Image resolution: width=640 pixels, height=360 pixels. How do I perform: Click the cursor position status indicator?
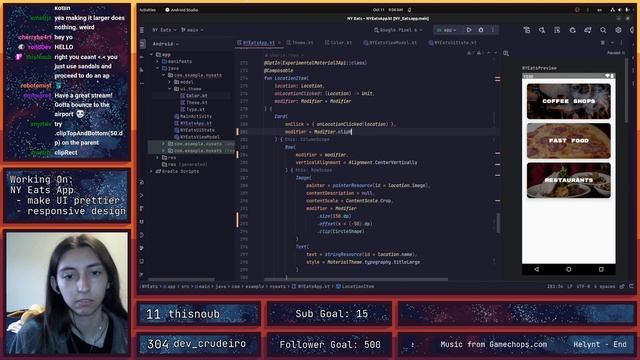[x=555, y=287]
